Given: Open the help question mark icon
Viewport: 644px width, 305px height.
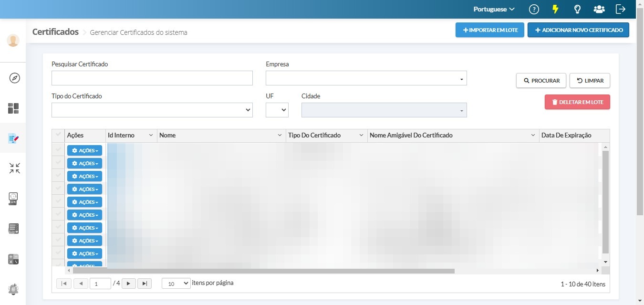Looking at the screenshot, I should click(534, 9).
